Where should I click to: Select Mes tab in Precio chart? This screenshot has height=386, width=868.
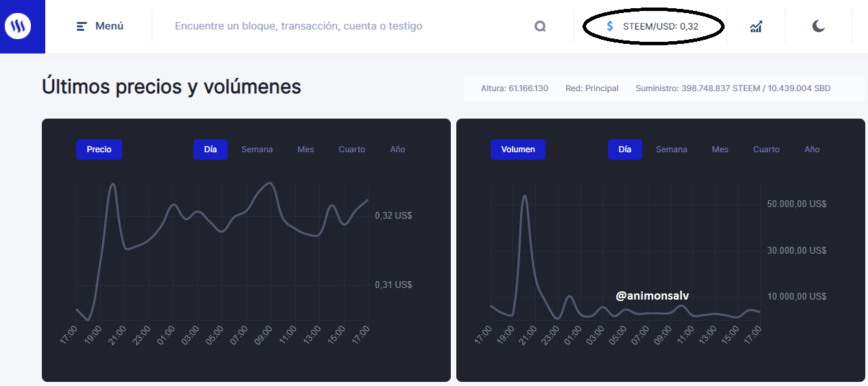click(305, 149)
